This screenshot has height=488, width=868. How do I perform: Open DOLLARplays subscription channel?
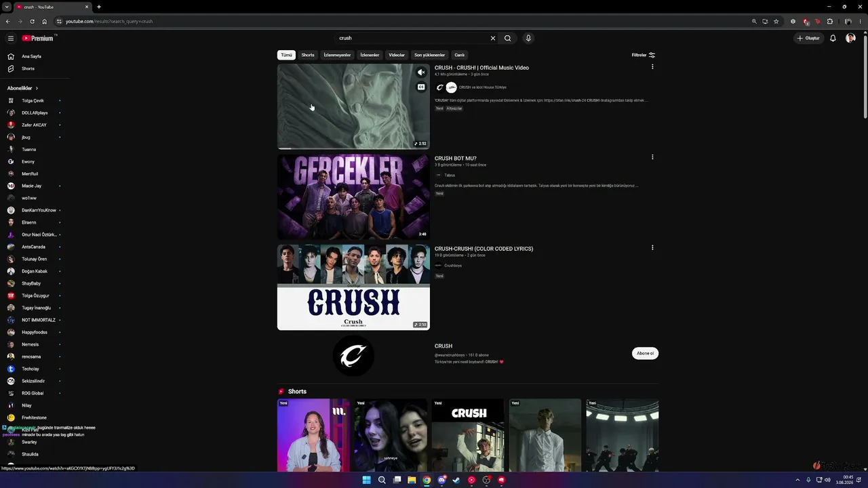click(x=35, y=113)
